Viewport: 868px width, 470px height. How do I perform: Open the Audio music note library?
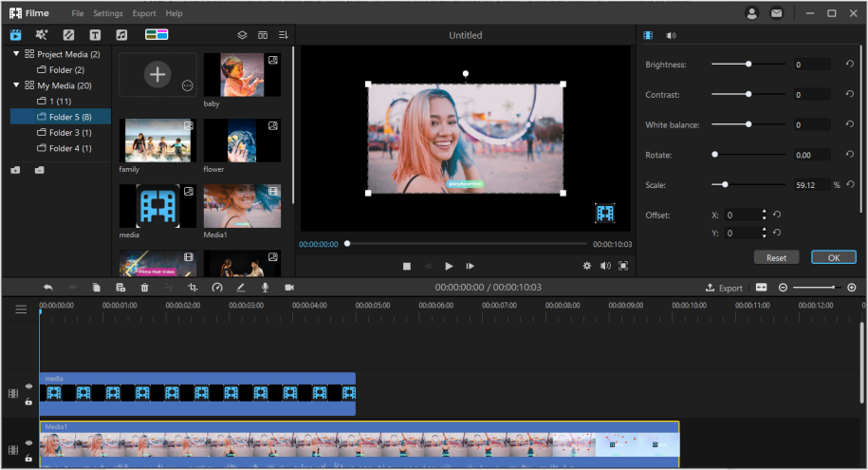pos(121,35)
